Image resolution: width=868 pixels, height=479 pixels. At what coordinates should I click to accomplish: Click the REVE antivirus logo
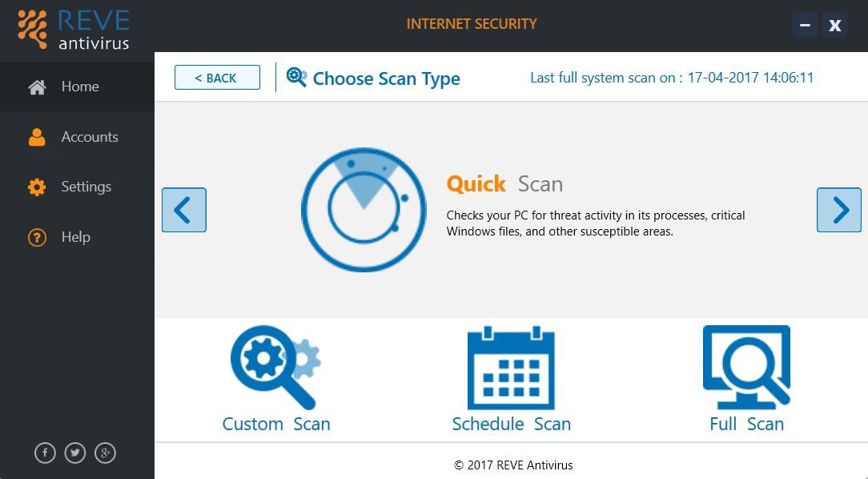click(x=73, y=29)
